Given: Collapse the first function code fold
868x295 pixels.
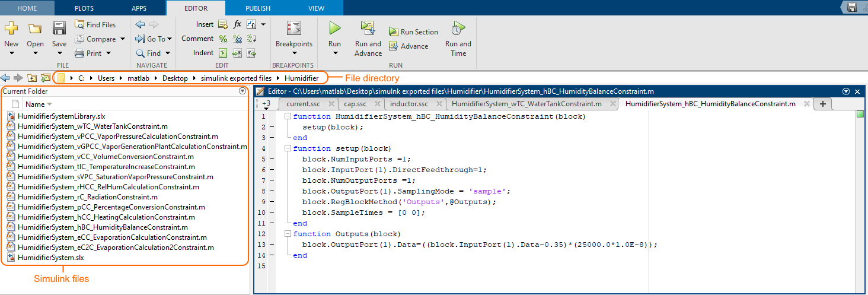Looking at the screenshot, I should pyautogui.click(x=287, y=117).
